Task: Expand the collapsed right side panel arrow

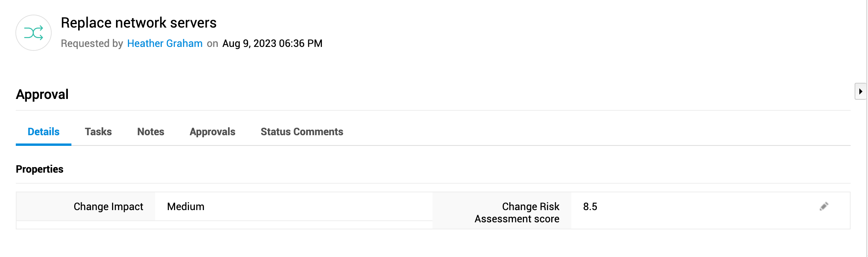Action: click(x=860, y=91)
